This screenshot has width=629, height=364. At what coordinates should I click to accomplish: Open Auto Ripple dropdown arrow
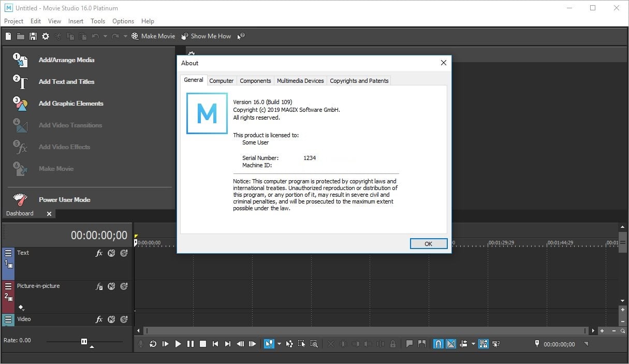(473, 344)
